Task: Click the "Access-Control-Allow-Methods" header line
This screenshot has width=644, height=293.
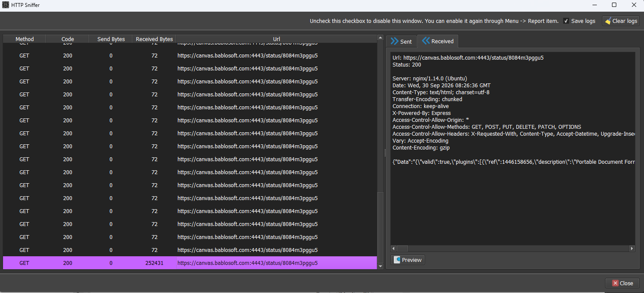Action: click(x=486, y=127)
